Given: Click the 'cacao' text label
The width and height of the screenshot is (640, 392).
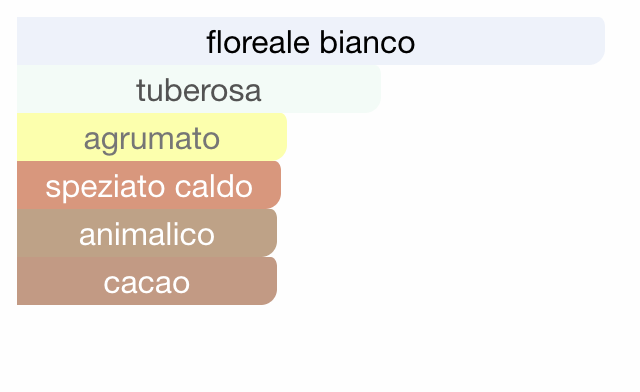Looking at the screenshot, I should (x=147, y=283).
